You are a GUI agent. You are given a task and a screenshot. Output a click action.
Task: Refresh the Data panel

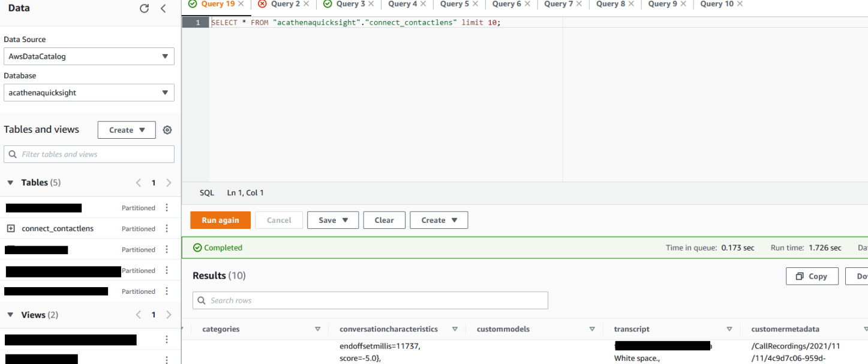pyautogui.click(x=144, y=8)
